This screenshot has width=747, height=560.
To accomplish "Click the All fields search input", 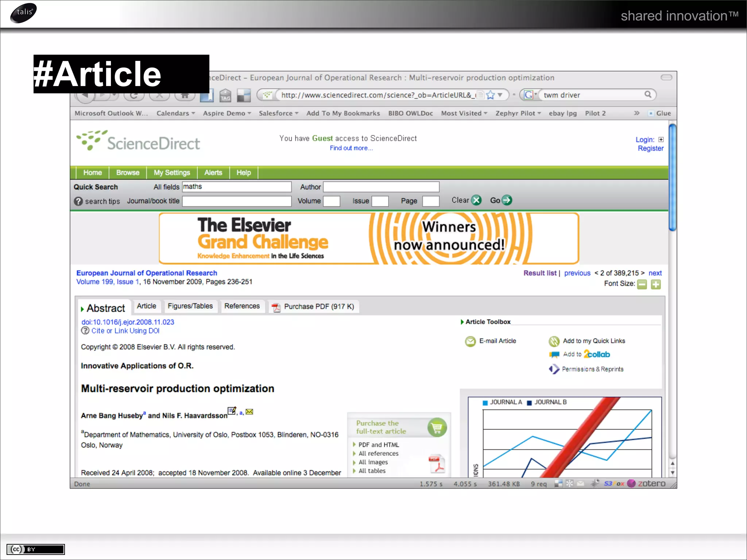I will pyautogui.click(x=237, y=187).
